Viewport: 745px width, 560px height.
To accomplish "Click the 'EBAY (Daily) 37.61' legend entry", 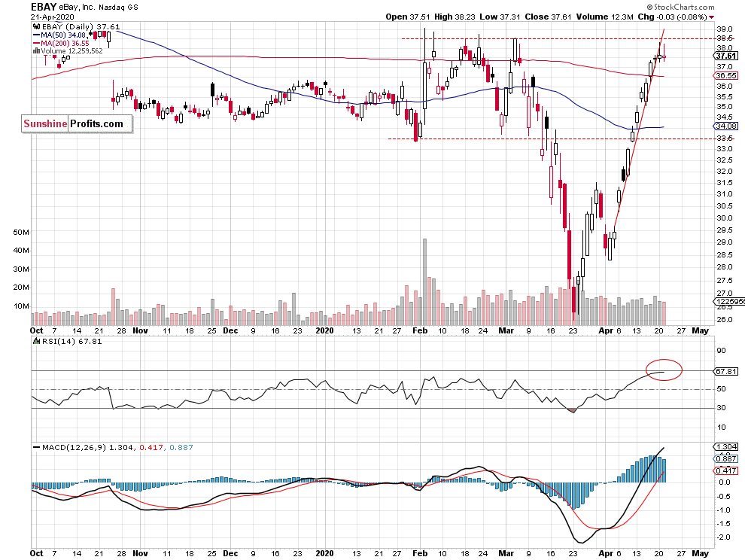I will 81,26.
